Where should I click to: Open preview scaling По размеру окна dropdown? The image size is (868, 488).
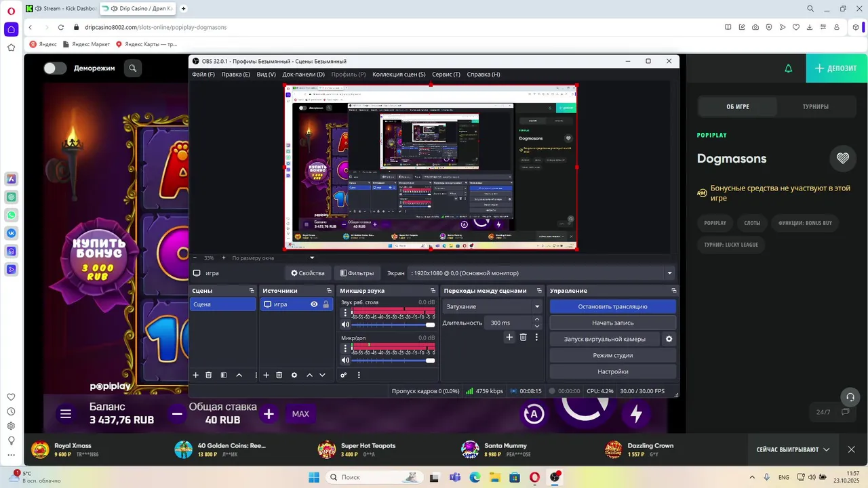[273, 258]
